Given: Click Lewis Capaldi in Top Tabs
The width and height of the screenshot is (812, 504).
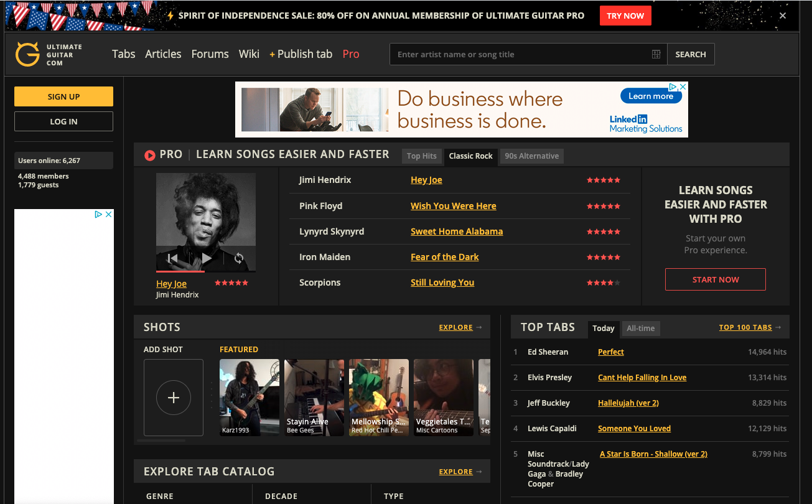Looking at the screenshot, I should (x=552, y=429).
